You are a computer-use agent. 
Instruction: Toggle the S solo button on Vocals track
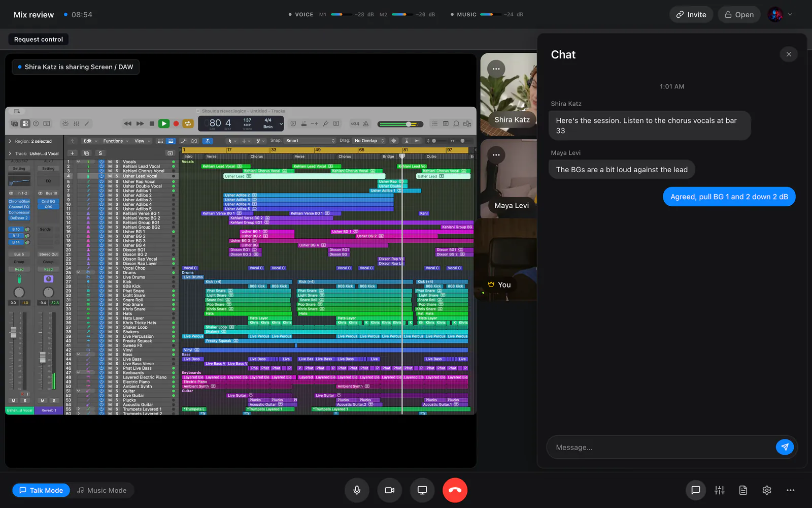pos(116,162)
